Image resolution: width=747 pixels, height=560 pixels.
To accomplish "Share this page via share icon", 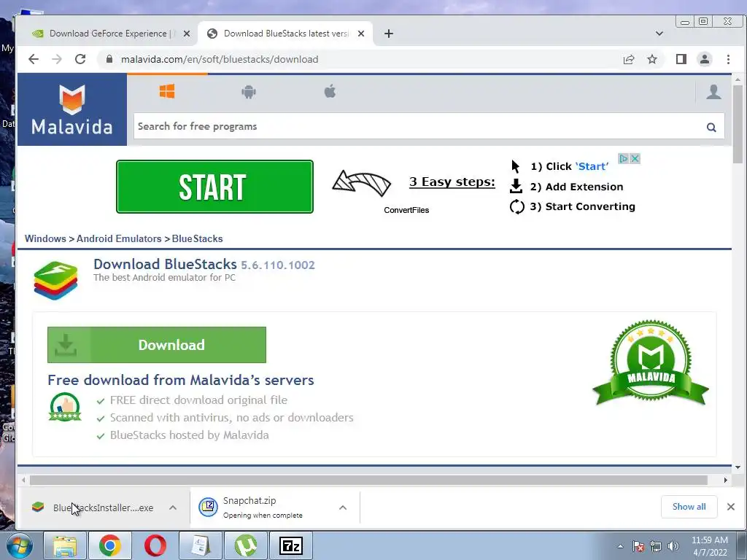I will 629,59.
